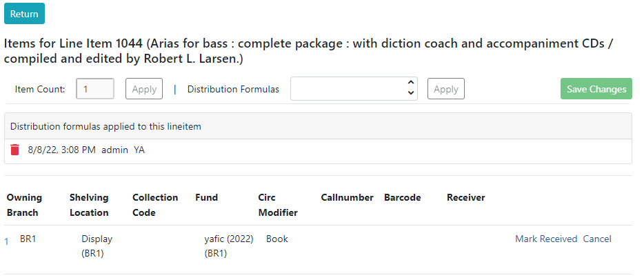Screen dimensions: 644x280
Task: Click the Receiver column header
Action: [x=465, y=197]
